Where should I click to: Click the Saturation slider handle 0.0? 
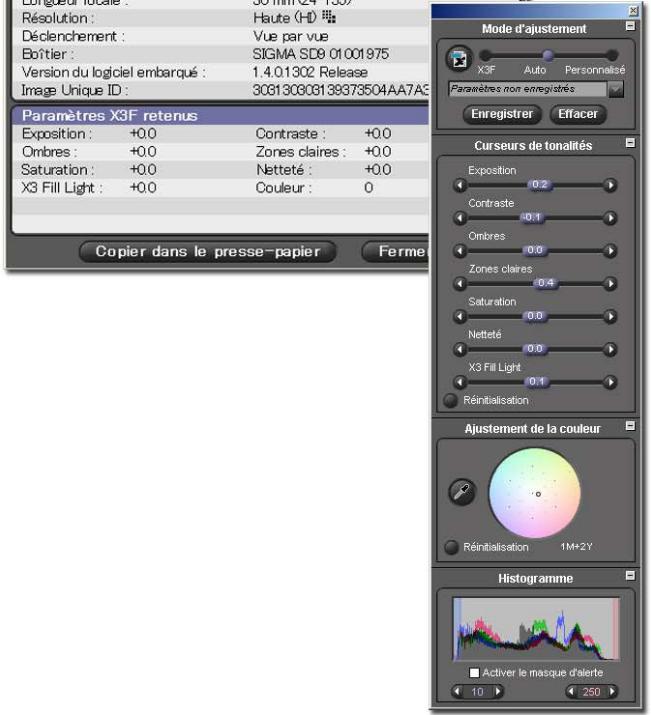(534, 316)
